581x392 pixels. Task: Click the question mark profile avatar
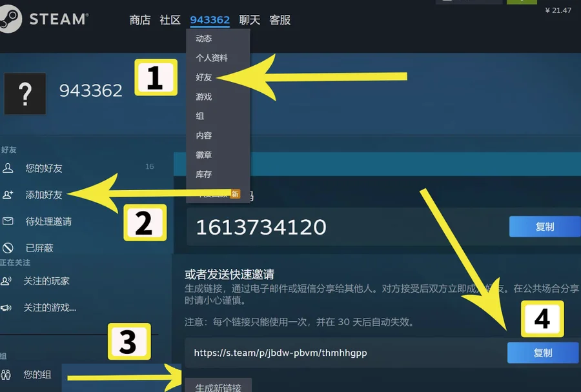click(x=25, y=93)
